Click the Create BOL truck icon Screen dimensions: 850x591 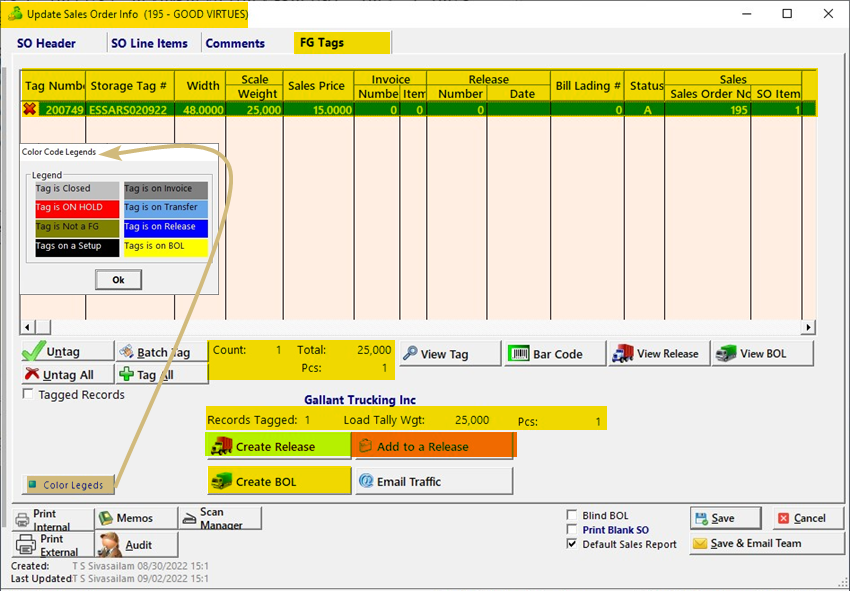click(x=221, y=481)
